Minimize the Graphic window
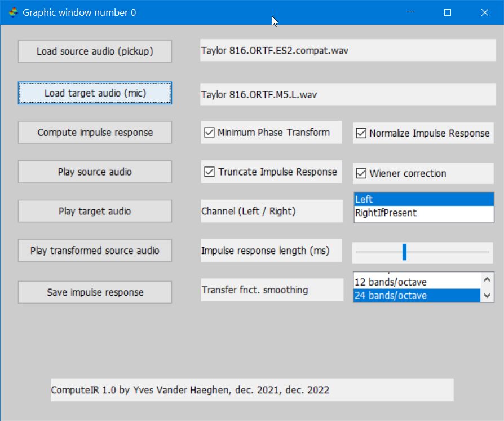The height and width of the screenshot is (421, 504). [x=411, y=12]
